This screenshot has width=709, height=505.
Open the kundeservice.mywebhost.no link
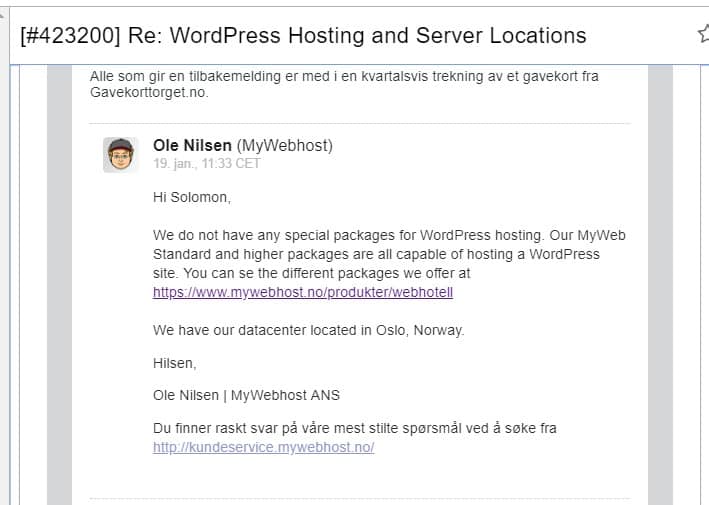click(x=264, y=447)
